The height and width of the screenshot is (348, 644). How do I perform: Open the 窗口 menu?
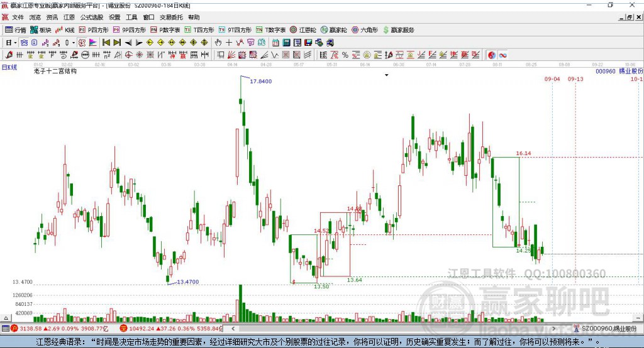pos(148,17)
